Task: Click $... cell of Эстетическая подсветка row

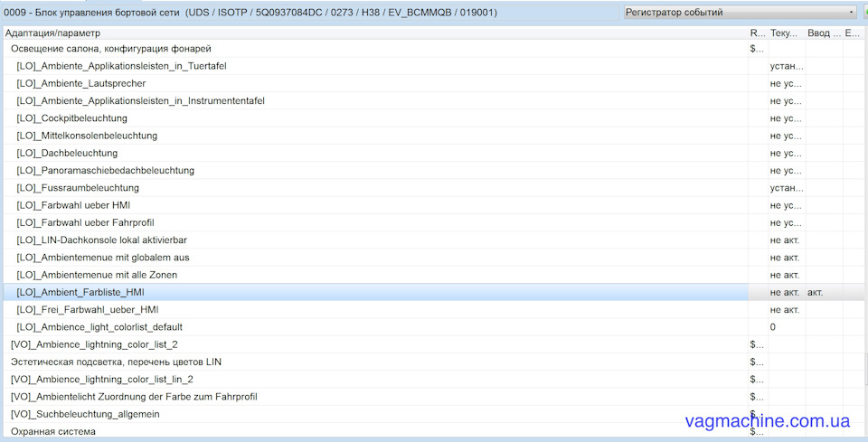Action: click(757, 362)
